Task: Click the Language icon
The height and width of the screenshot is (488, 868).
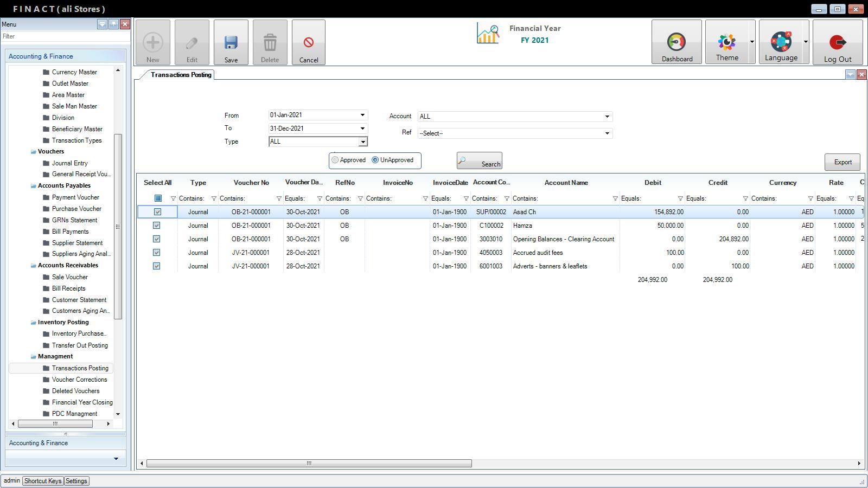Action: pos(781,42)
